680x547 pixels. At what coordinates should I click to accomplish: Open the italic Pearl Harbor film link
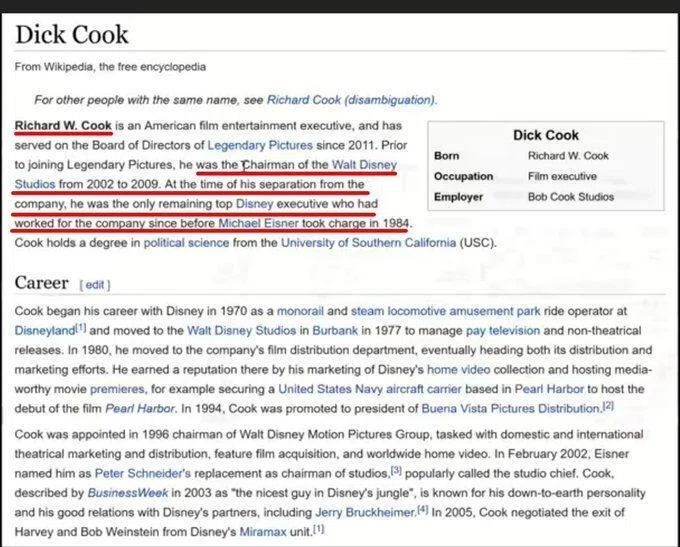point(140,409)
